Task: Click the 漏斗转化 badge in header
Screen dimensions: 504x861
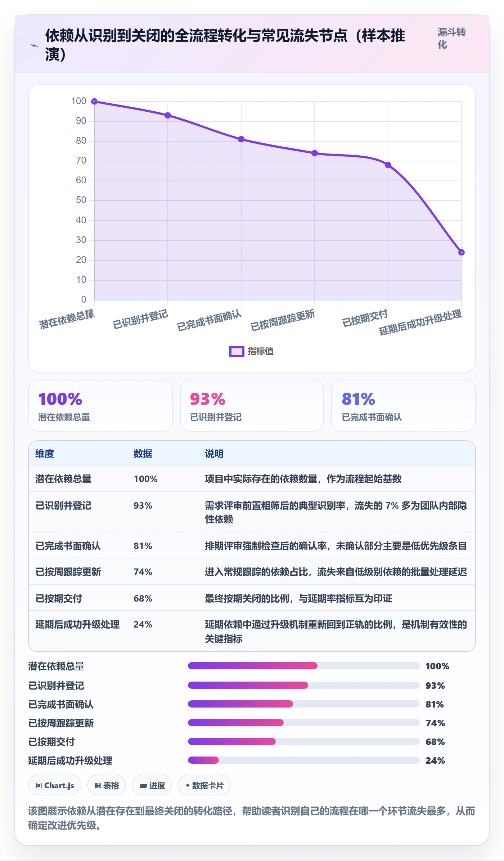Action: (x=452, y=38)
